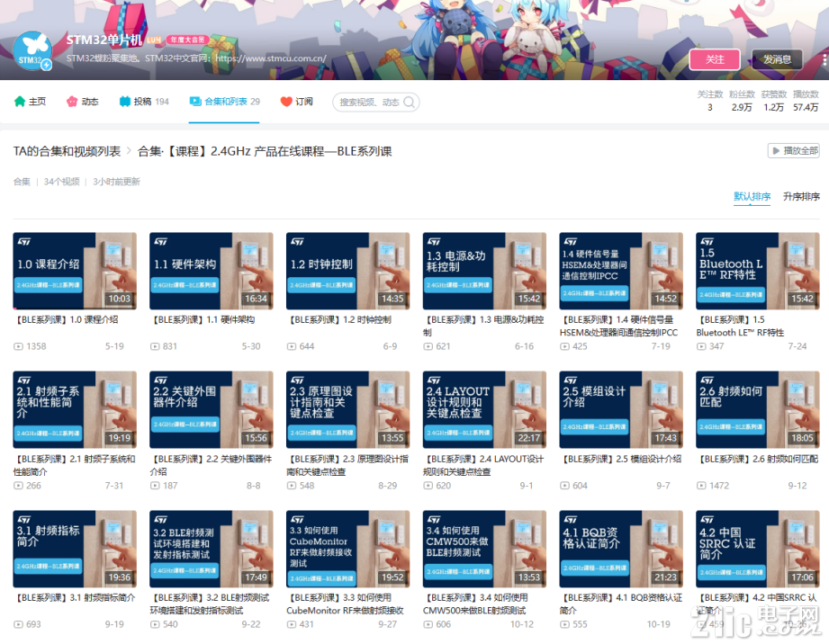Click the 粉丝数 2.9万 stat
Screen dimensions: 829x644
[x=742, y=101]
